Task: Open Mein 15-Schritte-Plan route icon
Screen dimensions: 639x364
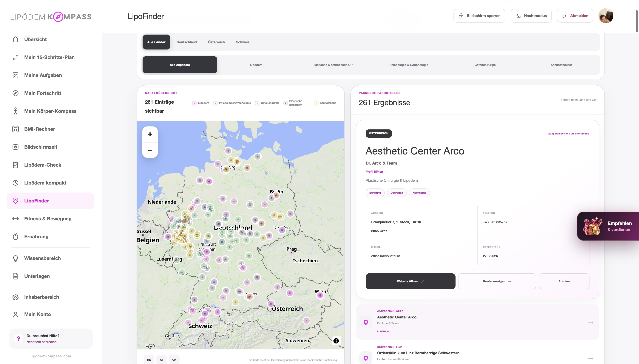Action: point(16,58)
